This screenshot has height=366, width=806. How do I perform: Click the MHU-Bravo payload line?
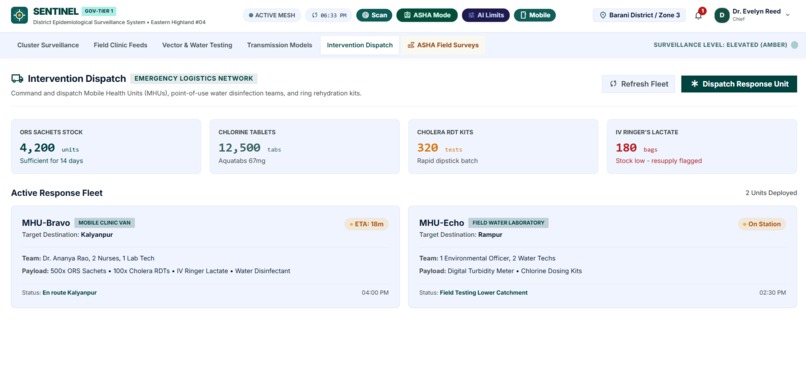click(x=156, y=271)
